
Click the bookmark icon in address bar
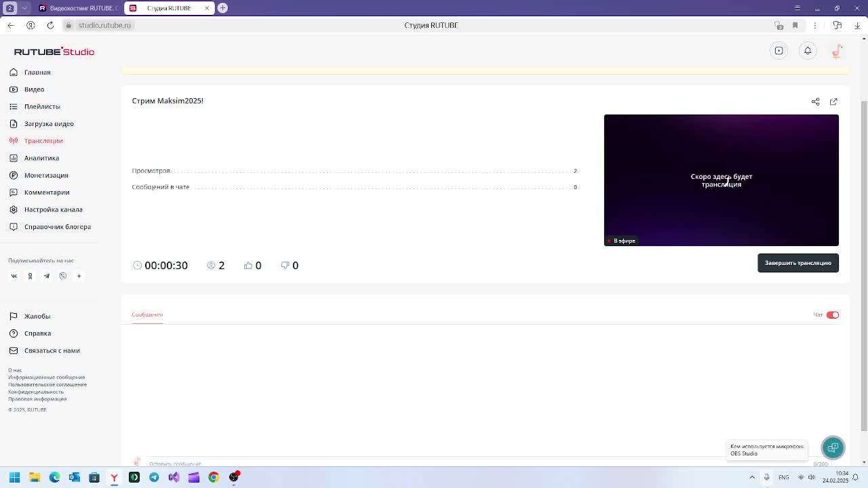(x=795, y=25)
